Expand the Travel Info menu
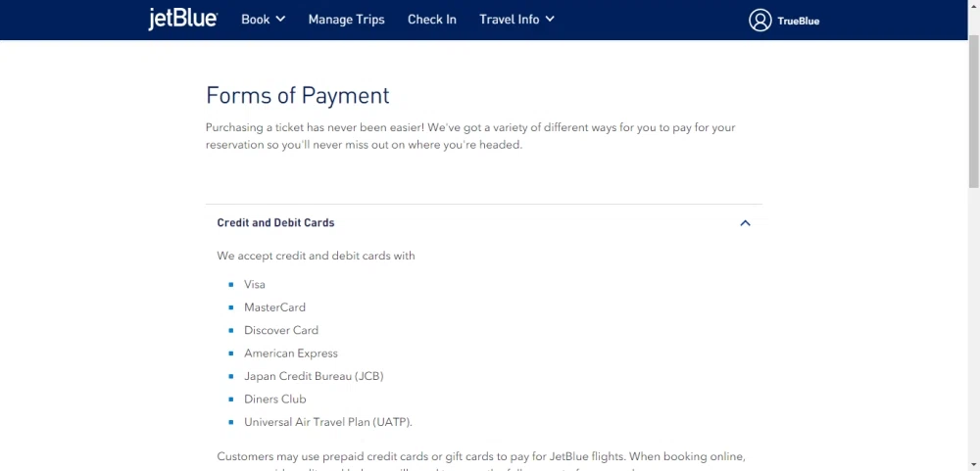Screen dimensions: 980x471 516,20
